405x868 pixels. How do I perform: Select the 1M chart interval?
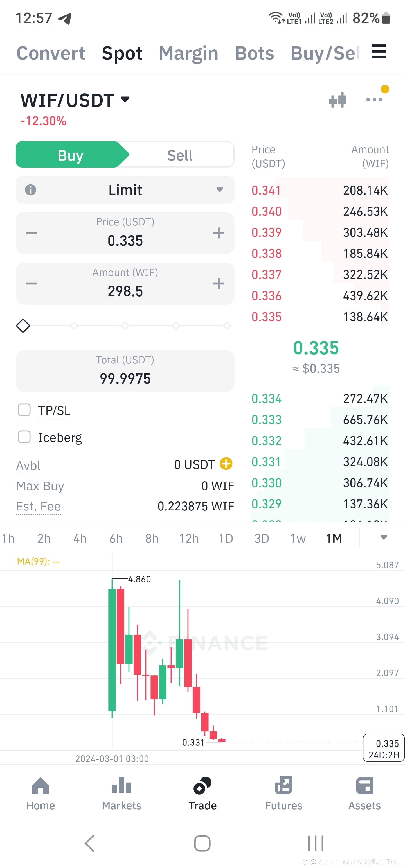coord(334,539)
